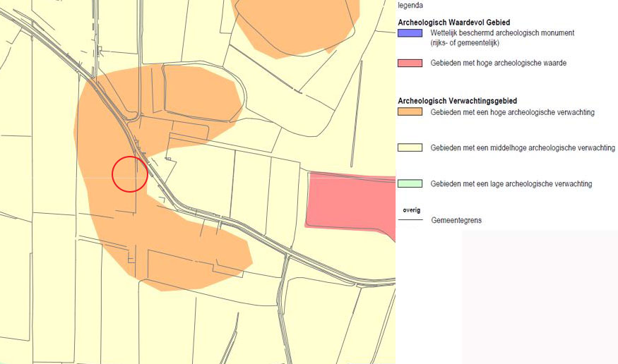Click the pink 'hoge archeologische waarde' swatch

click(x=410, y=63)
